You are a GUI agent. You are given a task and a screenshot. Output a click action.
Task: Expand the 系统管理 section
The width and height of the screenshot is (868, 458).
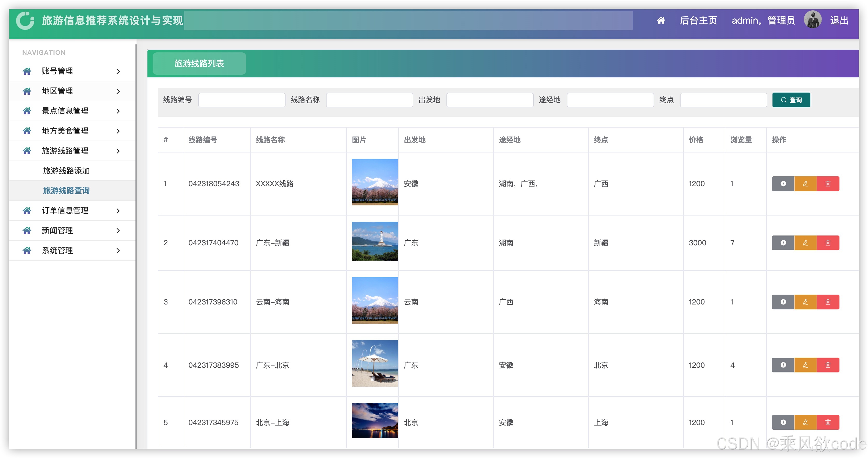(57, 250)
